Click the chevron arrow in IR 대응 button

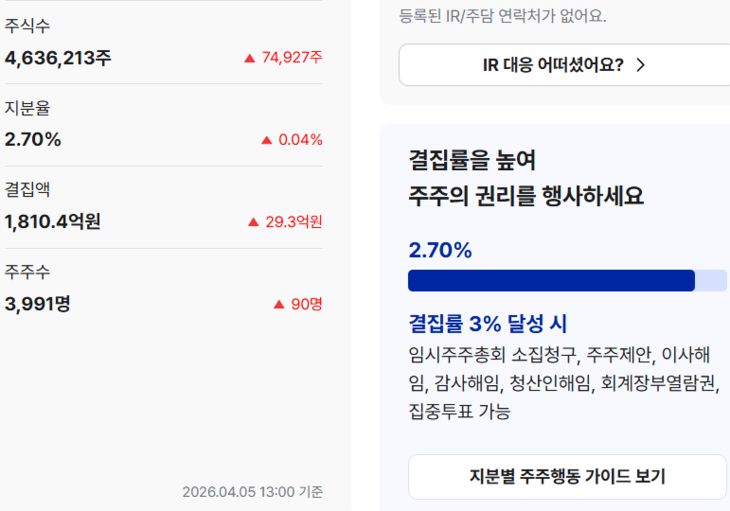(x=641, y=66)
